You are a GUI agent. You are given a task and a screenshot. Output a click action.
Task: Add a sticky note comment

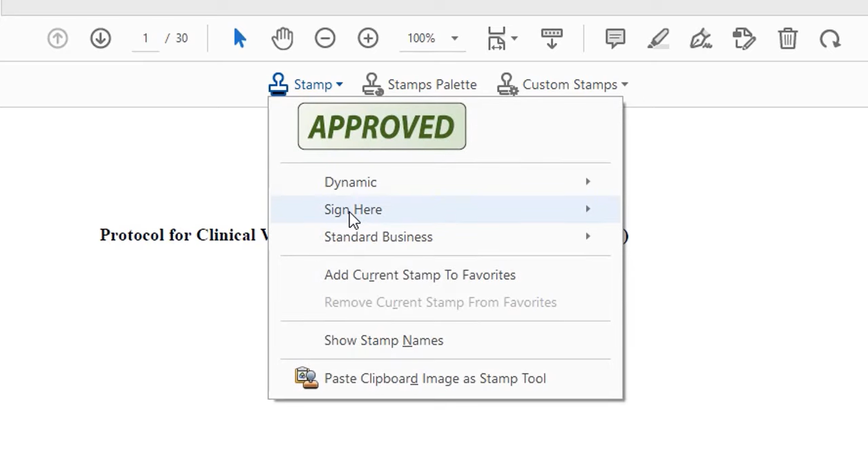(615, 38)
